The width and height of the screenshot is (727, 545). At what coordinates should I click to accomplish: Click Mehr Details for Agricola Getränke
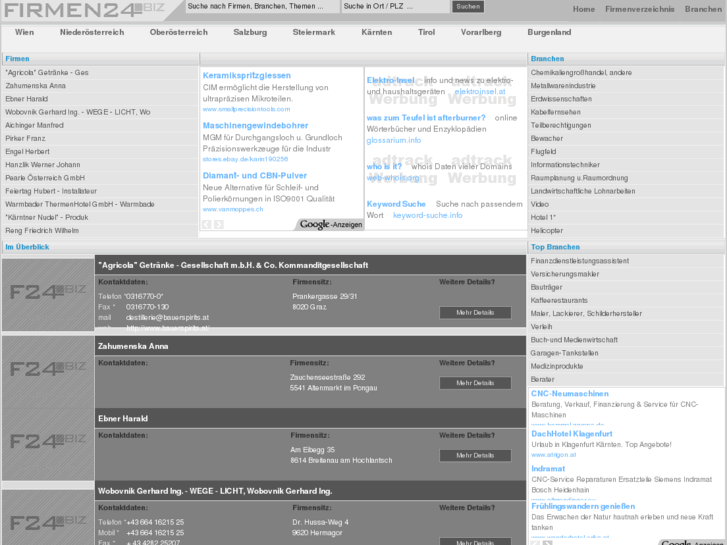pos(475,313)
